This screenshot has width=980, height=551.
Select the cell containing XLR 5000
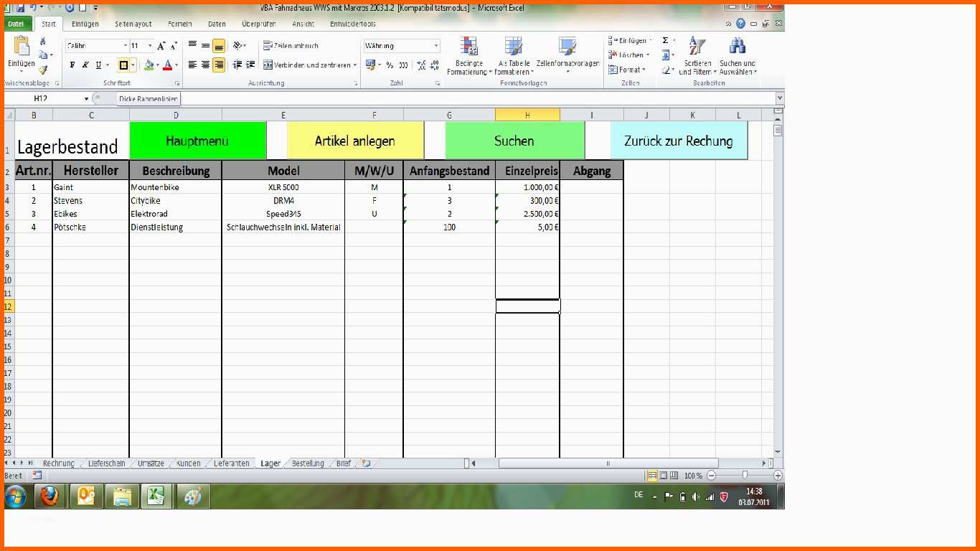pyautogui.click(x=283, y=187)
